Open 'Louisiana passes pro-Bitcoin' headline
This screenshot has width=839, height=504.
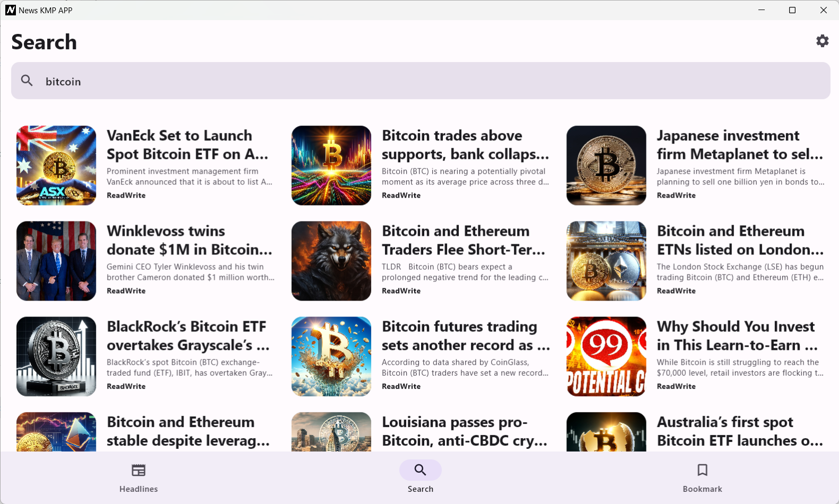coord(465,431)
